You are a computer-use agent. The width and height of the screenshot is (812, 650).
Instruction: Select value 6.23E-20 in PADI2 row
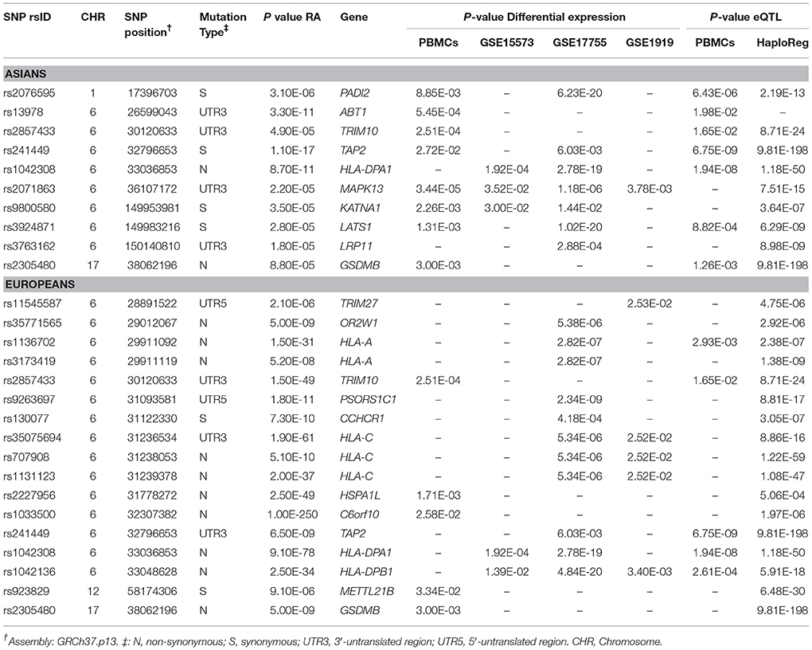pos(580,92)
